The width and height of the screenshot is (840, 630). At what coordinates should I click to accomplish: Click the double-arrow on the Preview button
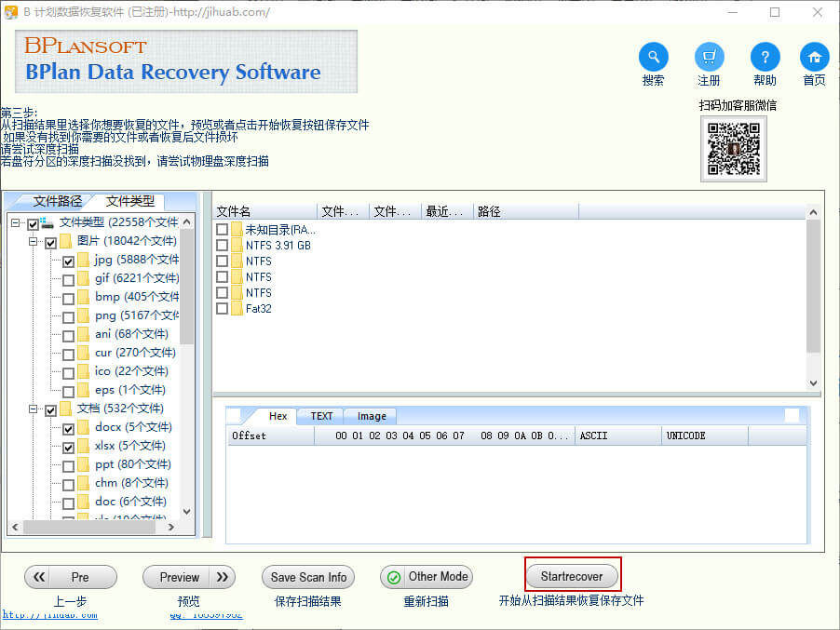(222, 577)
